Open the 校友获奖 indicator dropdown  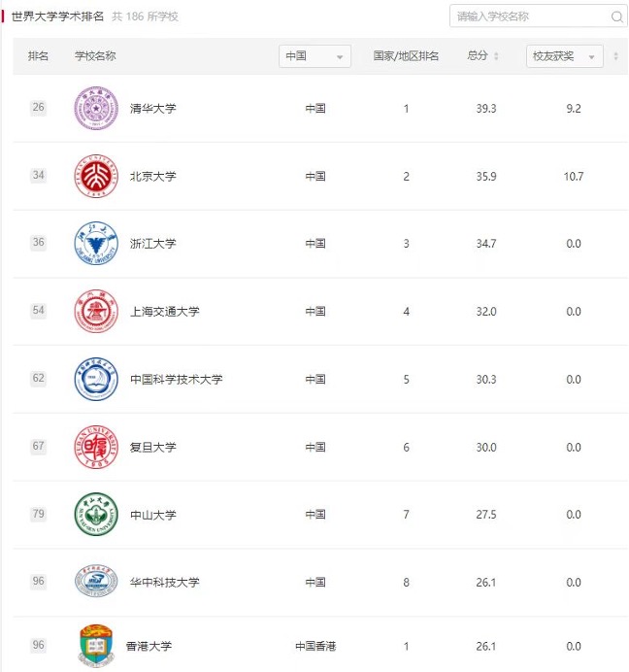coord(564,56)
